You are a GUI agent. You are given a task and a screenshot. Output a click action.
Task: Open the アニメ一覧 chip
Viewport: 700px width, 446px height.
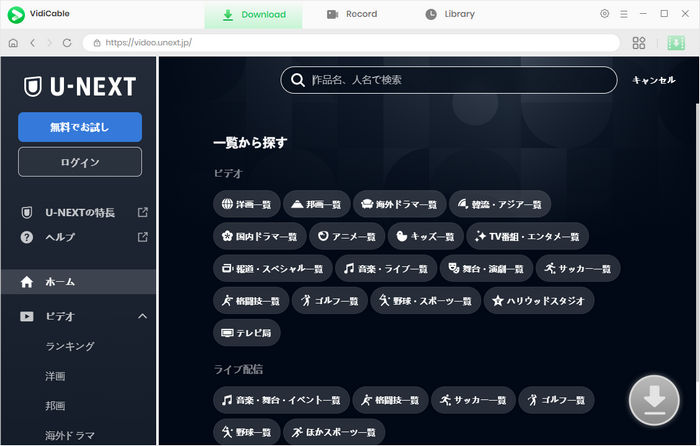click(347, 236)
